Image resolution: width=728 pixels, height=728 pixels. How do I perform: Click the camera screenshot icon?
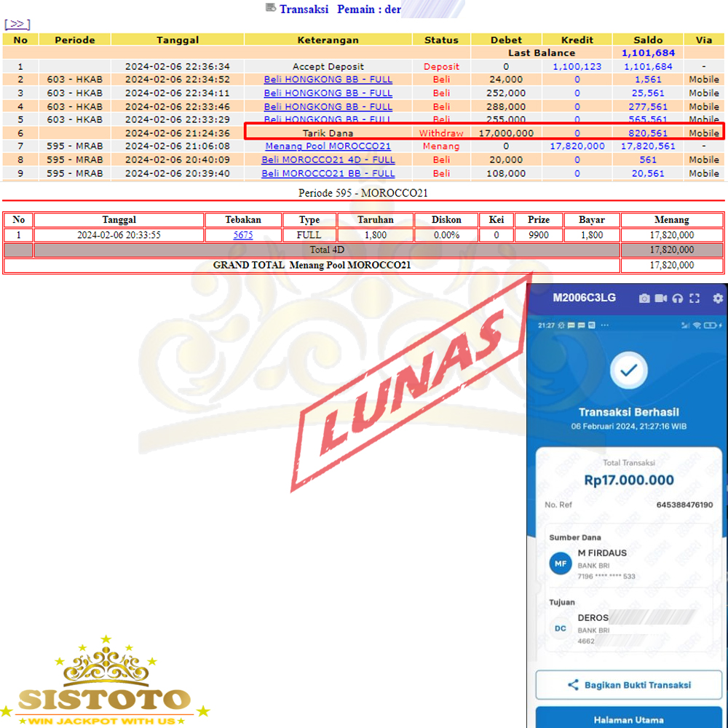point(644,298)
